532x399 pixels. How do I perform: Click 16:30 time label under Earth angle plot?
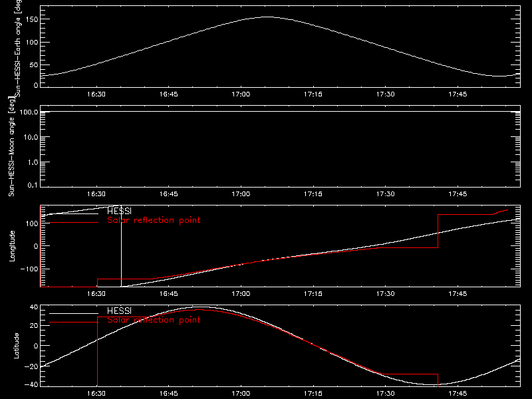[x=96, y=94]
